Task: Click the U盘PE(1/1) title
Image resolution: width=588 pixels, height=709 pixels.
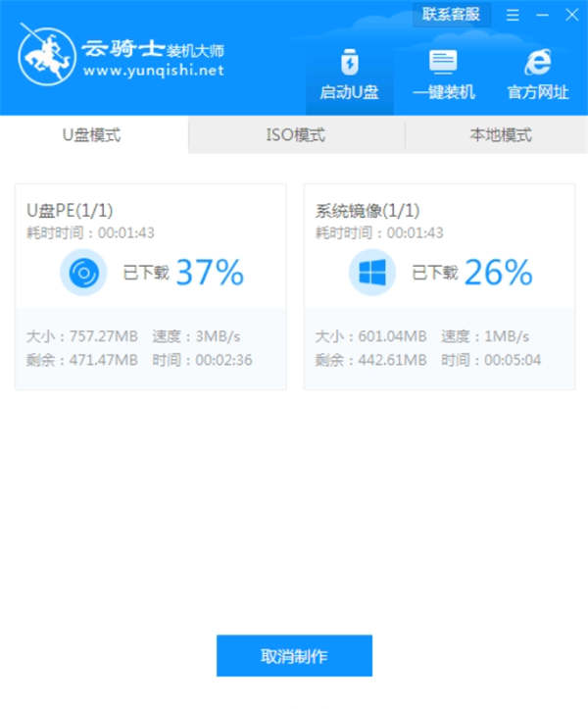Action: point(70,210)
